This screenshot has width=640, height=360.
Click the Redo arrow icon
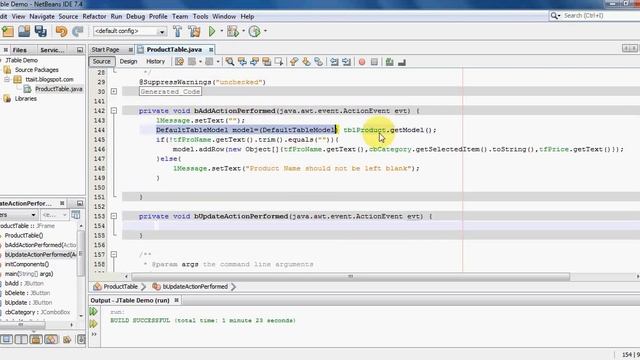[78, 31]
